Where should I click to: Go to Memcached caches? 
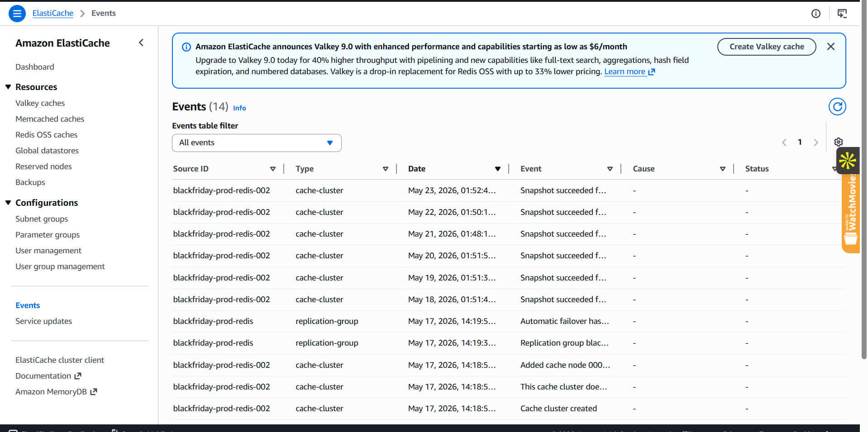point(50,119)
